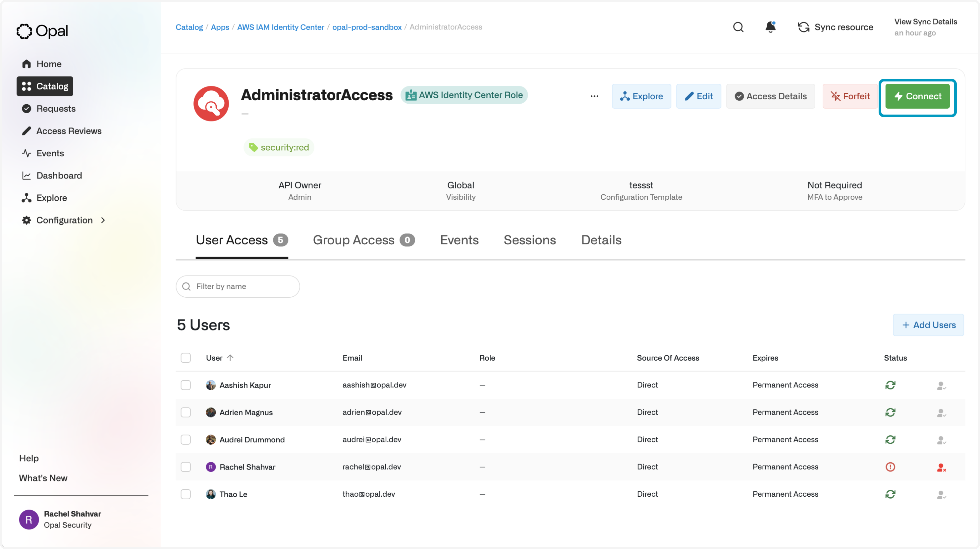Open What's New link

[43, 478]
